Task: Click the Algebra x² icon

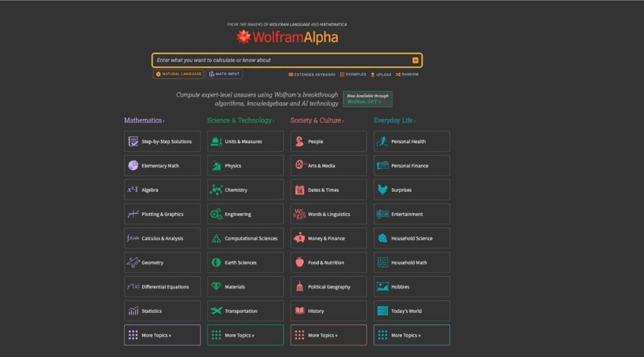Action: 133,190
